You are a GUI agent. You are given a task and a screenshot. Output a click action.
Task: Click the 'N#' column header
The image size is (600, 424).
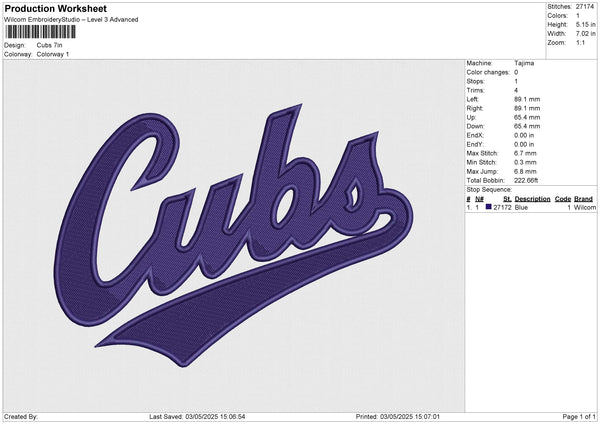coord(479,199)
